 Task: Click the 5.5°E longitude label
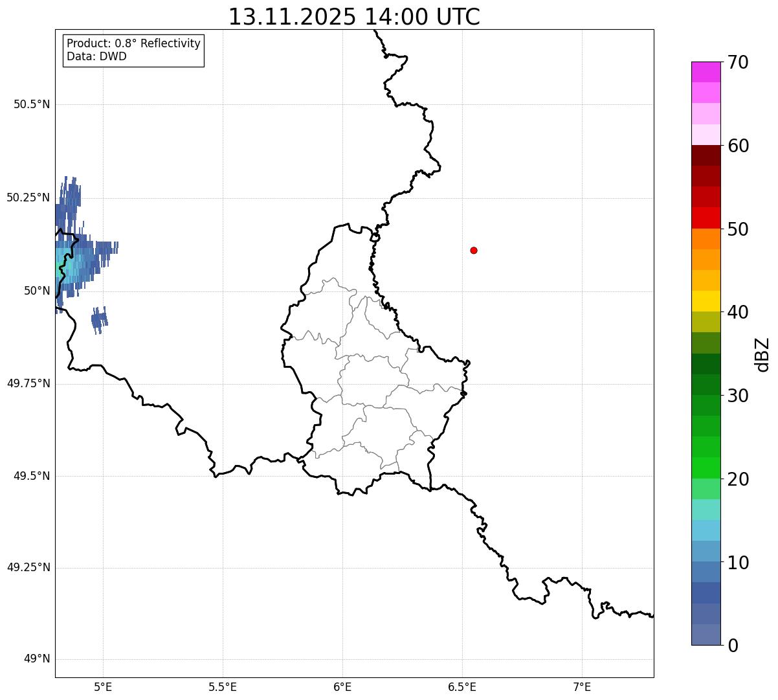pos(223,687)
